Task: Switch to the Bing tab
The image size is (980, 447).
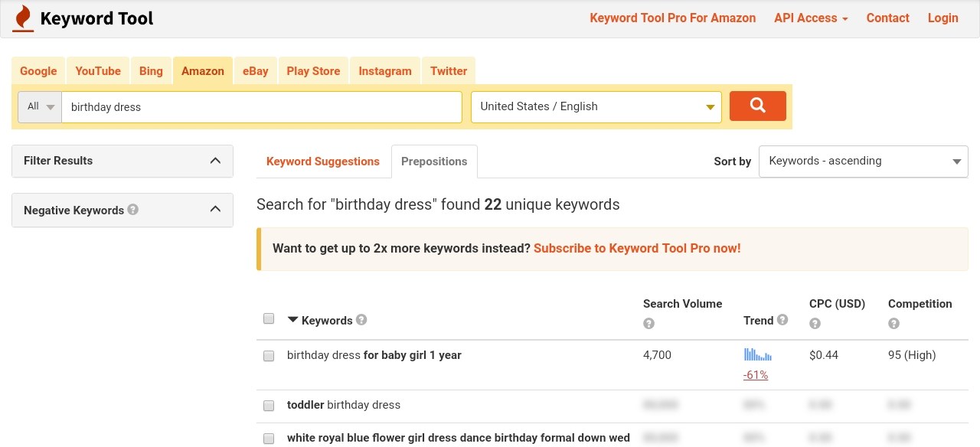Action: 151,70
